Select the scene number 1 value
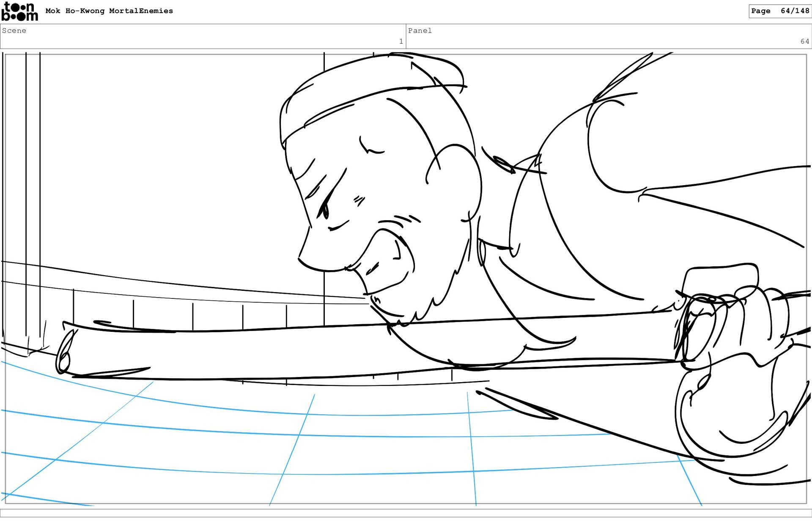Screen dimensions: 812x525 401,41
